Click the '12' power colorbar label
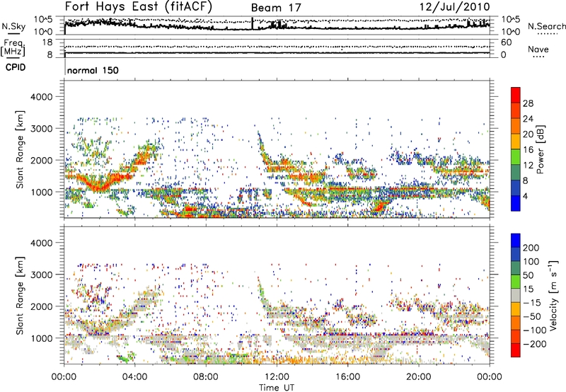The image size is (566, 392). (528, 166)
